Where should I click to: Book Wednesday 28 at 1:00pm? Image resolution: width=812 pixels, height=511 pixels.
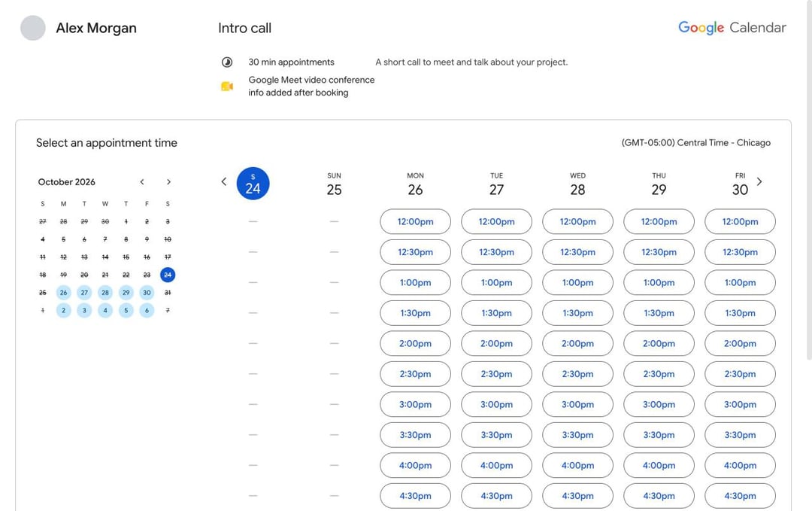click(x=577, y=283)
